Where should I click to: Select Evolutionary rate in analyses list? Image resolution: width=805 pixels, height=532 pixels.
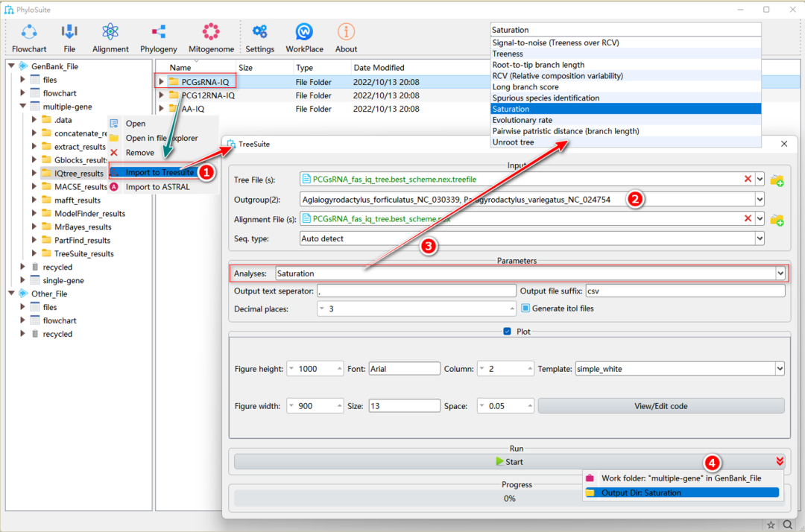625,120
